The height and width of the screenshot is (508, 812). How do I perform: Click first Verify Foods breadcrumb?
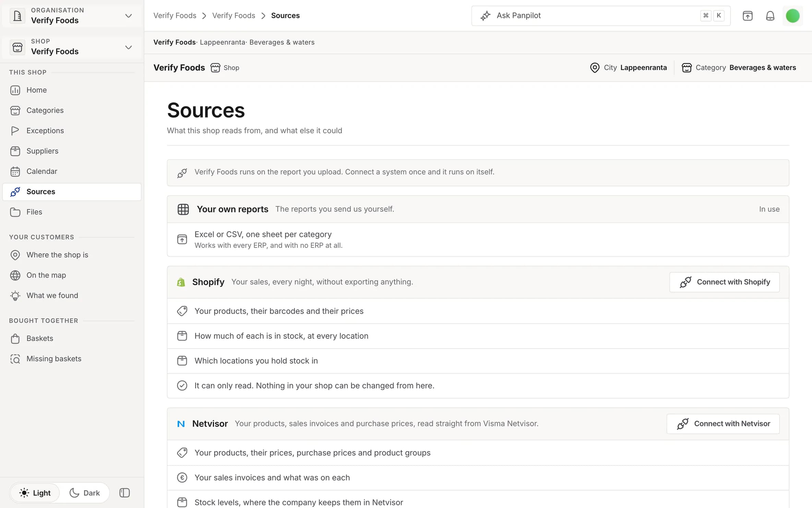click(x=175, y=15)
